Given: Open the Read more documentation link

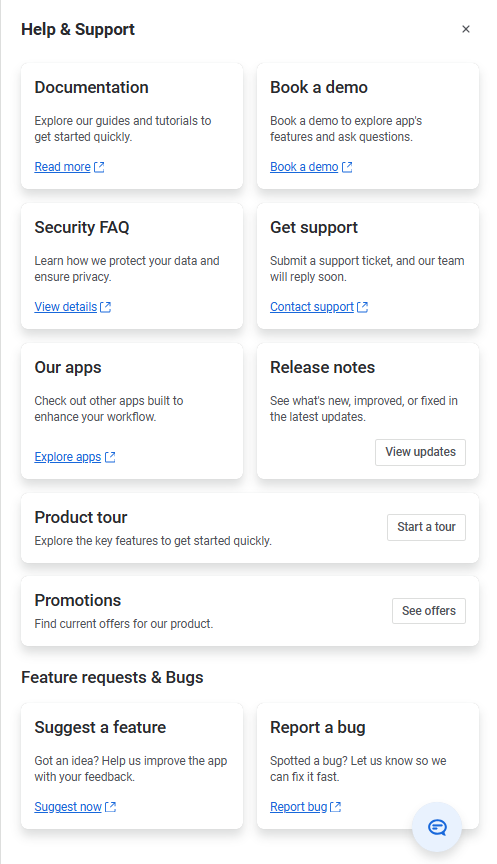Looking at the screenshot, I should point(62,167).
